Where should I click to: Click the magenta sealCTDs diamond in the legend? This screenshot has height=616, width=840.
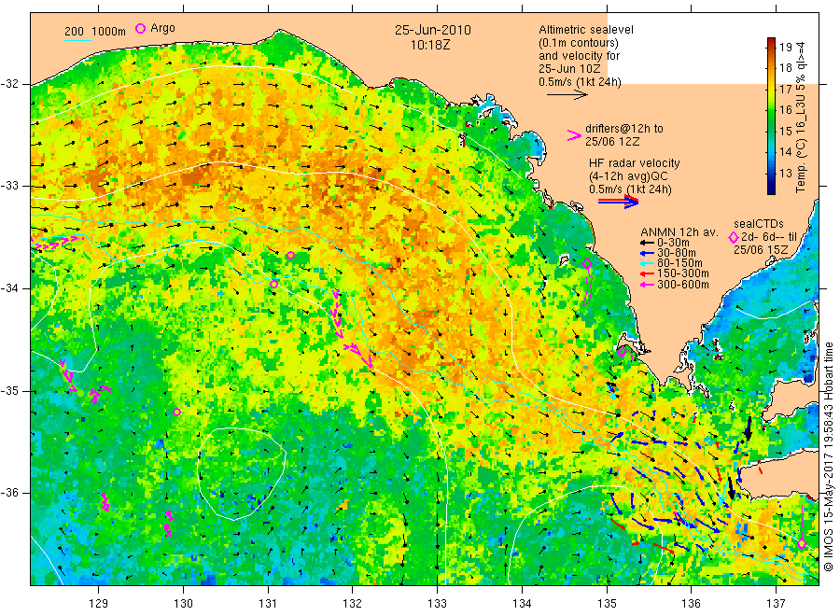734,237
